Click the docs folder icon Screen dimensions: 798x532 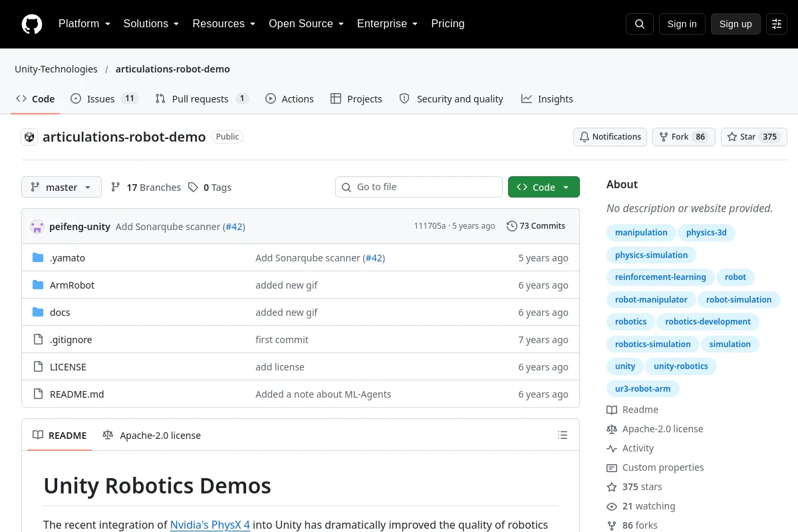pyautogui.click(x=38, y=312)
